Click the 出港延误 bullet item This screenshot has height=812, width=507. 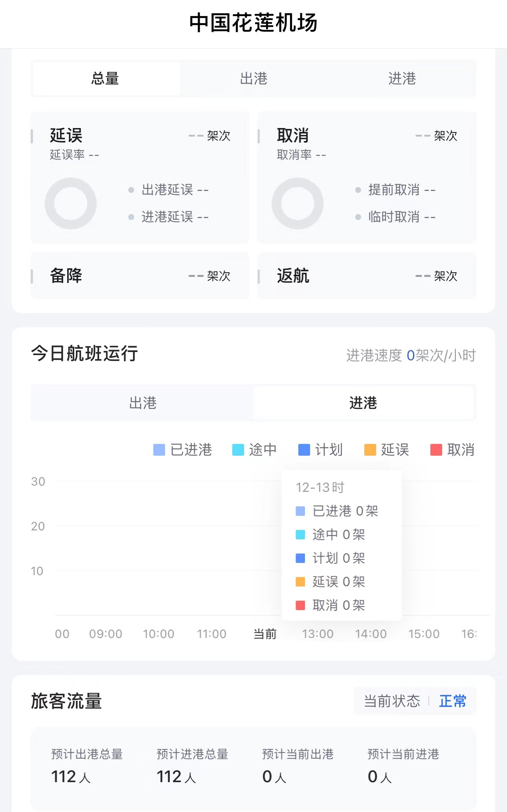[169, 190]
